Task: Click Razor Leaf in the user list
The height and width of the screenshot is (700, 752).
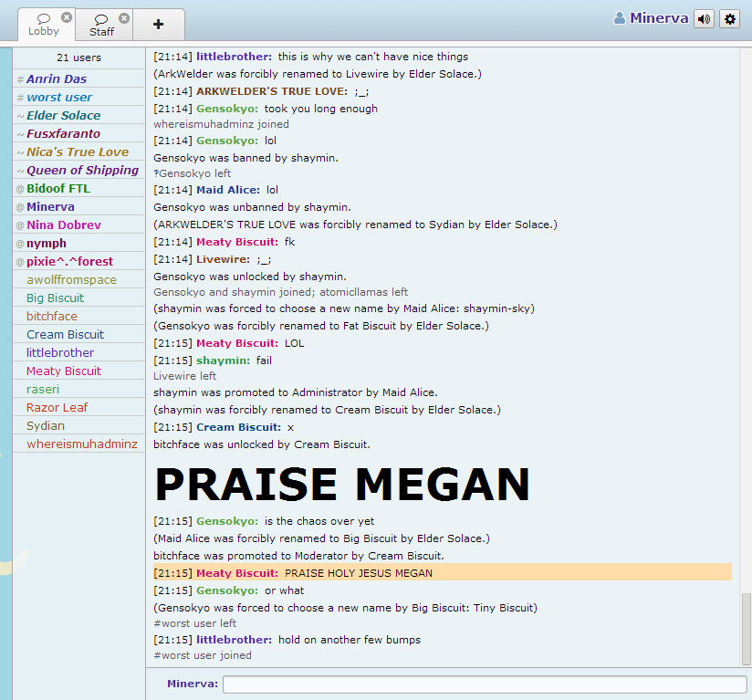Action: [79, 407]
